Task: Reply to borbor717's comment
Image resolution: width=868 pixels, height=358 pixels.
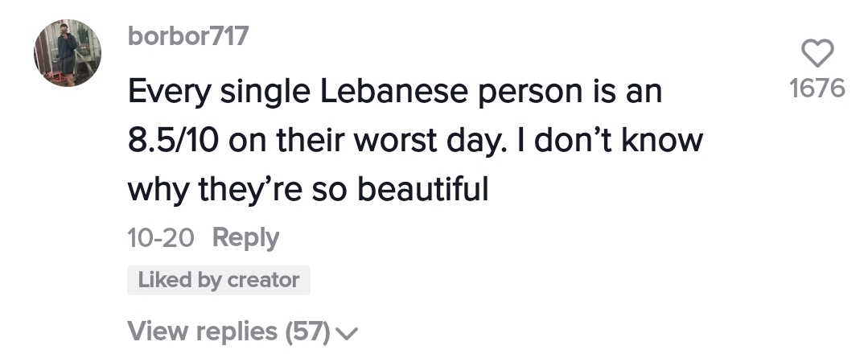Action: point(246,238)
